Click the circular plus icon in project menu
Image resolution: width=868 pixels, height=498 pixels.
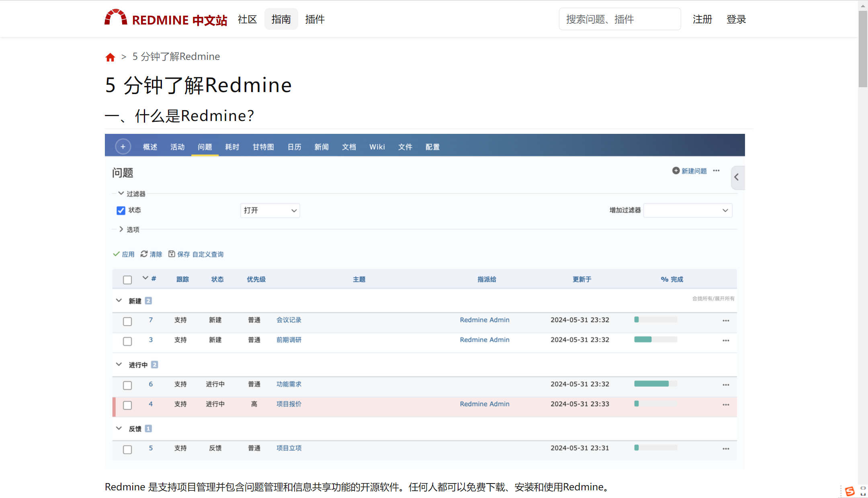[123, 147]
